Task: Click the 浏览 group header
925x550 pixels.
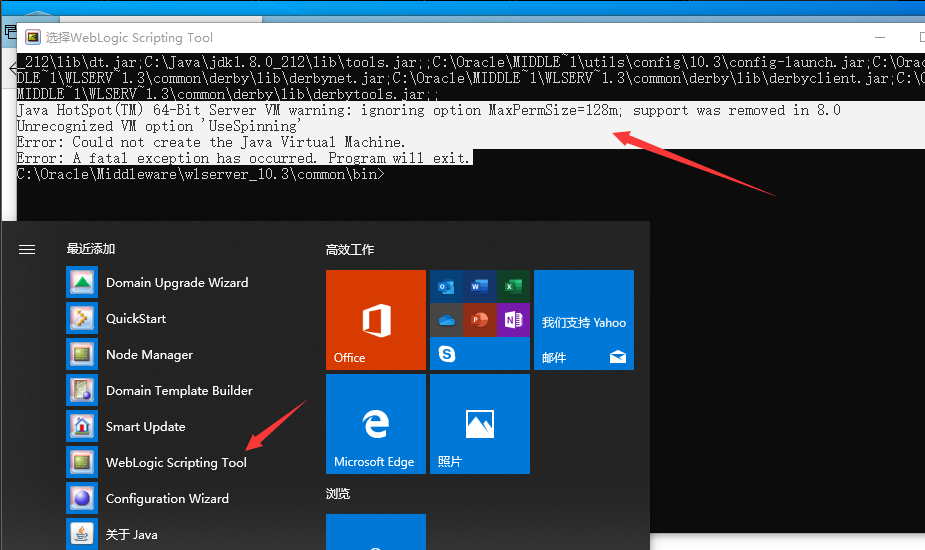Action: click(x=338, y=493)
